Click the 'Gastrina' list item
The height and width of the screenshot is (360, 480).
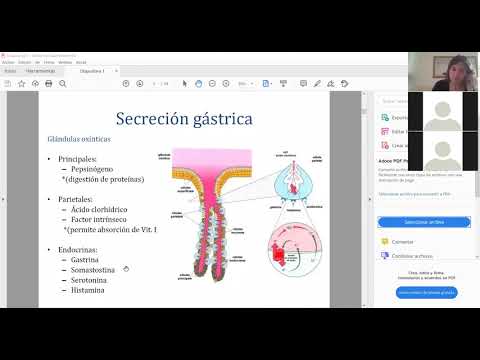(85, 260)
